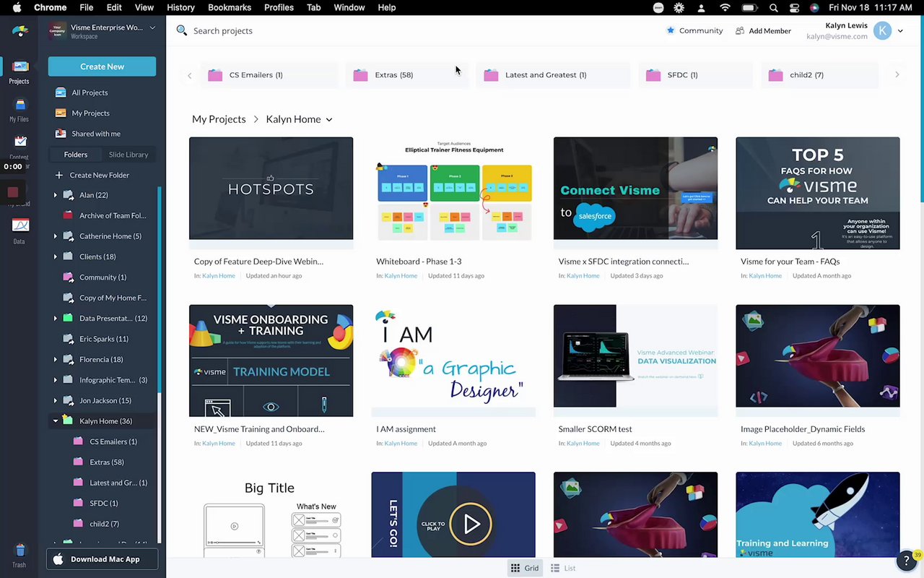The height and width of the screenshot is (578, 924).
Task: Open the Chrome Profiles menu
Action: (279, 7)
